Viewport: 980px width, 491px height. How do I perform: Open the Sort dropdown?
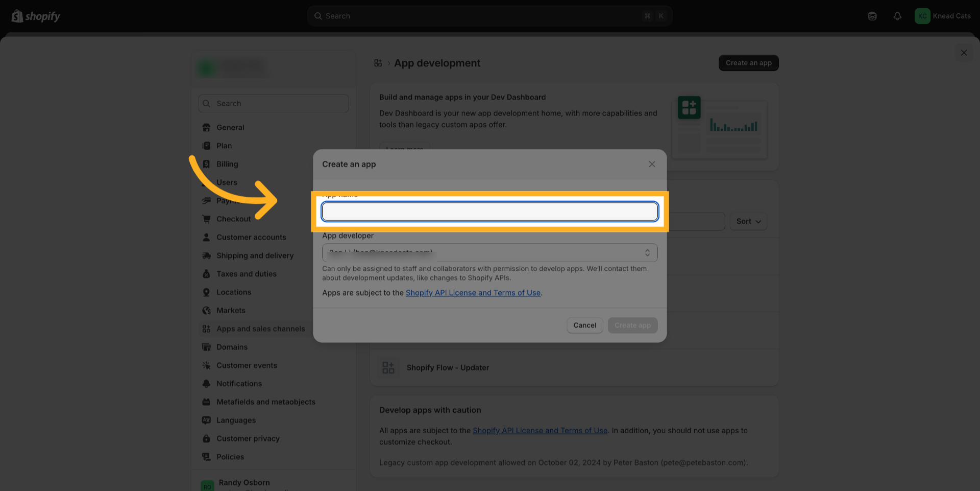(748, 221)
